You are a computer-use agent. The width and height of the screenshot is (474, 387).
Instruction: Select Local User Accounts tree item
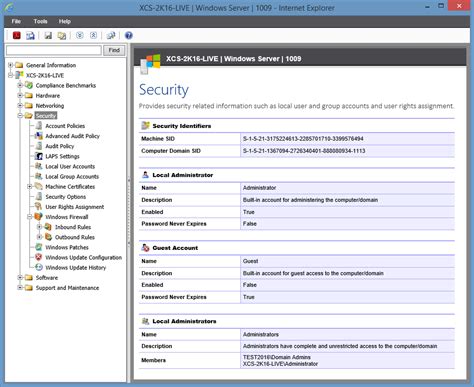coord(70,166)
